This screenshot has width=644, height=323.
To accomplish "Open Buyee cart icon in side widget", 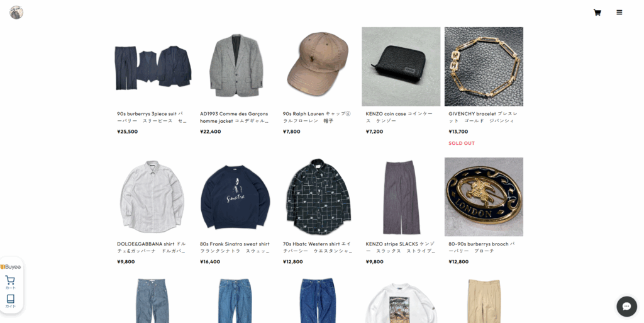I will (10, 282).
